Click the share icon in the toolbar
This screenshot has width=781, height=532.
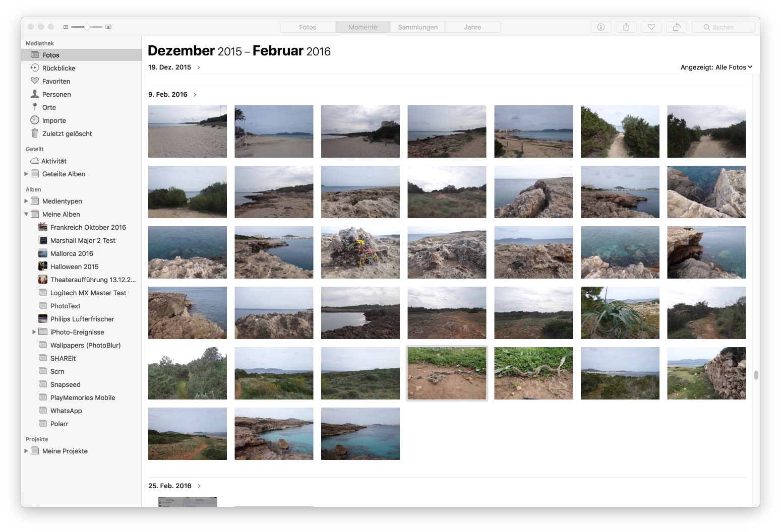[x=626, y=27]
